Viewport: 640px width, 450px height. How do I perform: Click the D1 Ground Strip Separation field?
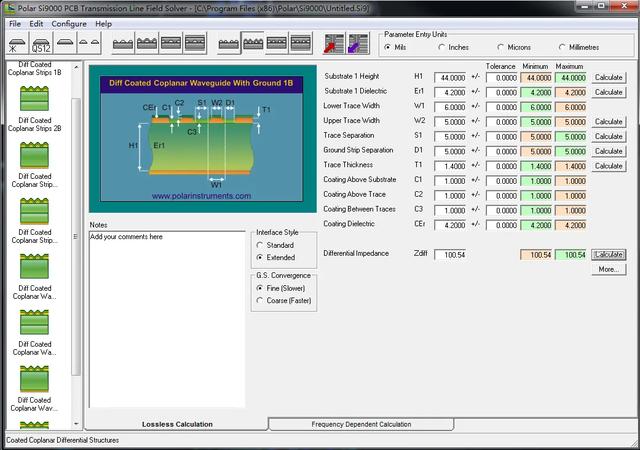click(450, 151)
